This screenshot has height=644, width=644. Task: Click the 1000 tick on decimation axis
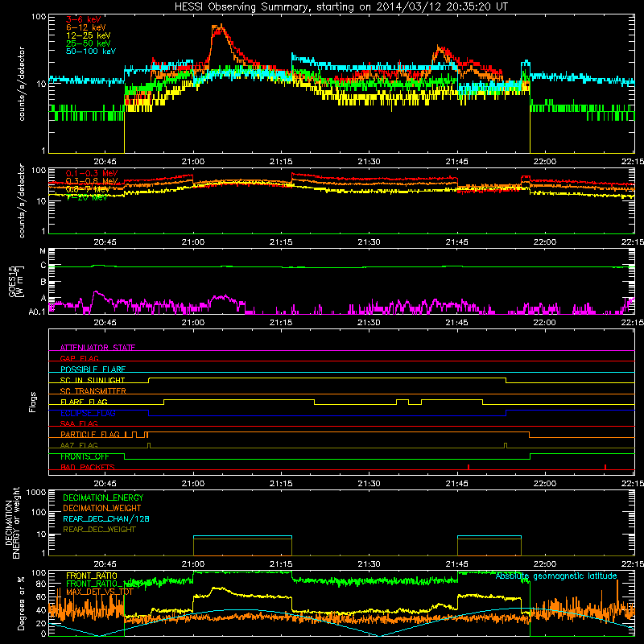[x=36, y=492]
